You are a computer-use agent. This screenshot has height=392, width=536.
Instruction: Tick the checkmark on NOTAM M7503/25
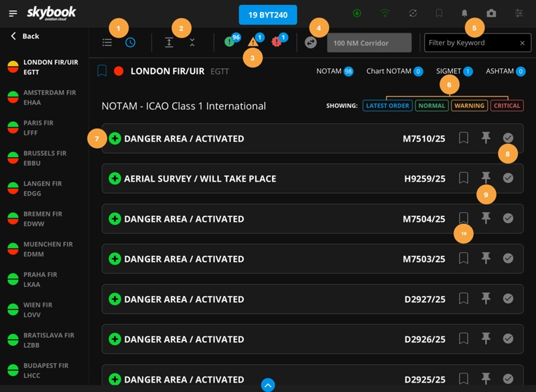point(508,259)
